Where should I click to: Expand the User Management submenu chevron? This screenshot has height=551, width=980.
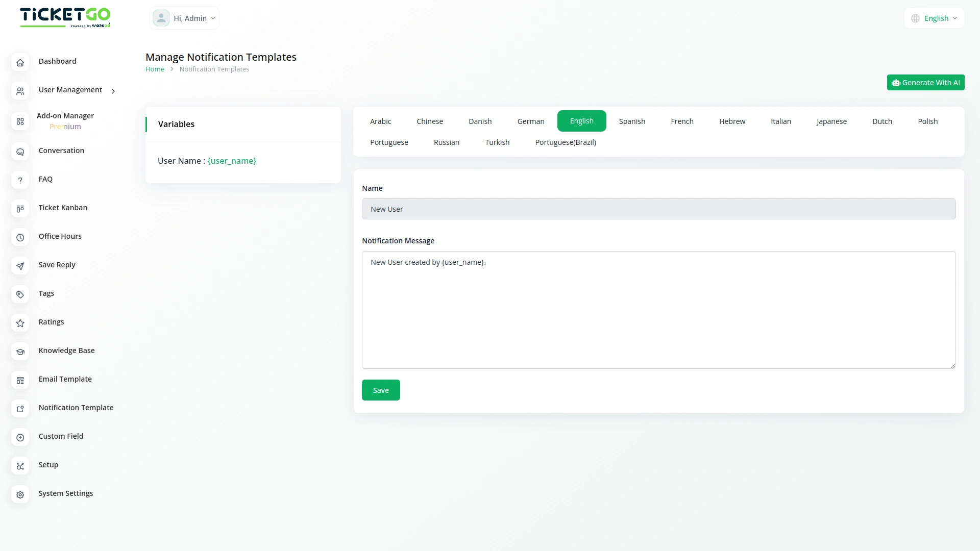pyautogui.click(x=113, y=91)
